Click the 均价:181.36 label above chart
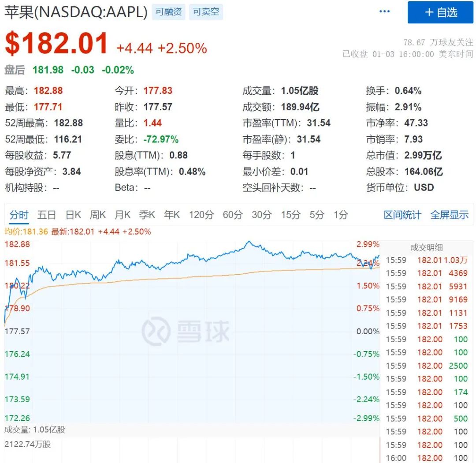This screenshot has height=463, width=476. pyautogui.click(x=26, y=232)
